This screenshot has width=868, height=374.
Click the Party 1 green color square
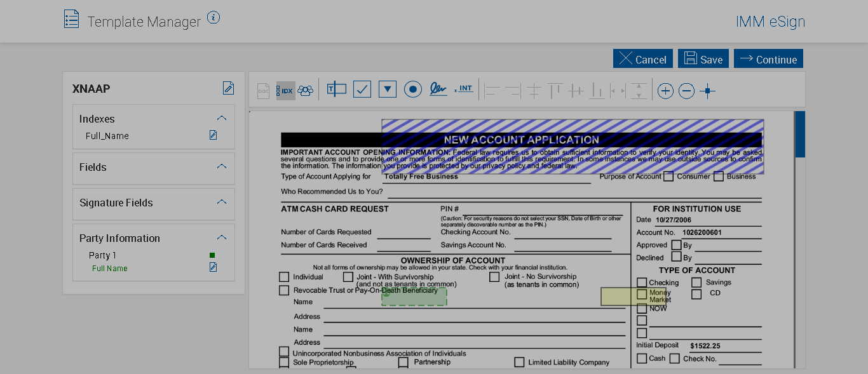coord(212,255)
